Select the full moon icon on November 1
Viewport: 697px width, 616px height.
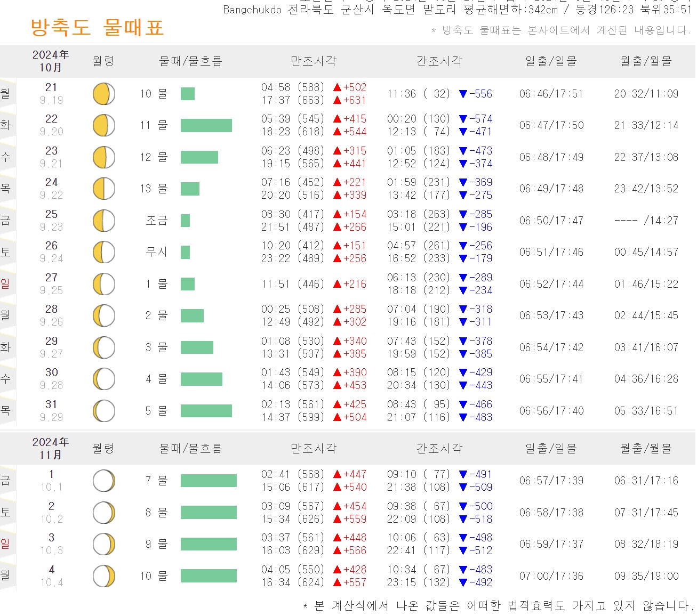pos(103,480)
